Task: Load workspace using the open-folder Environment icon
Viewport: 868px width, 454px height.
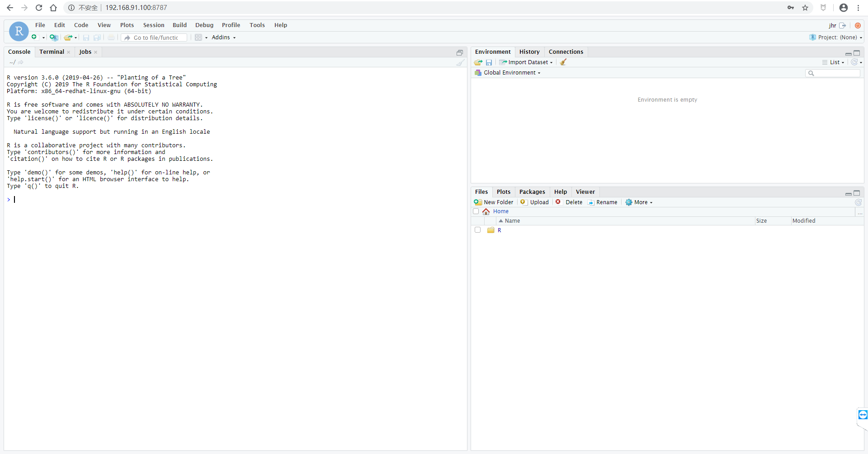Action: pos(478,62)
